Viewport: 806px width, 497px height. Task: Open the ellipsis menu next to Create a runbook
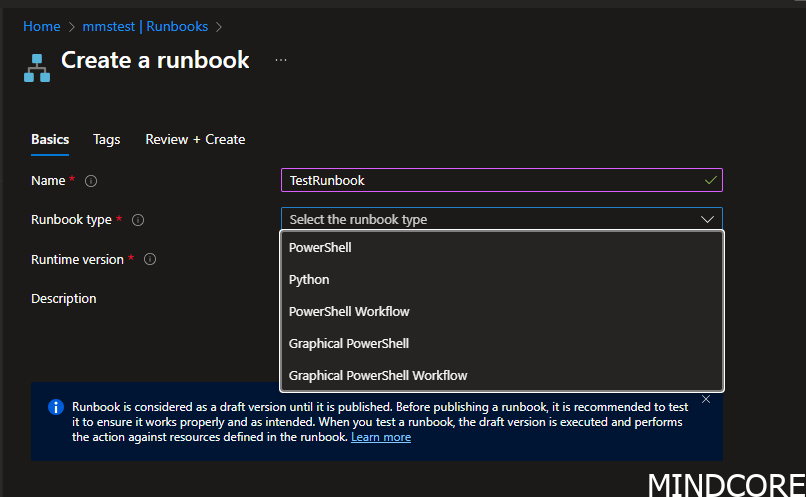tap(281, 60)
